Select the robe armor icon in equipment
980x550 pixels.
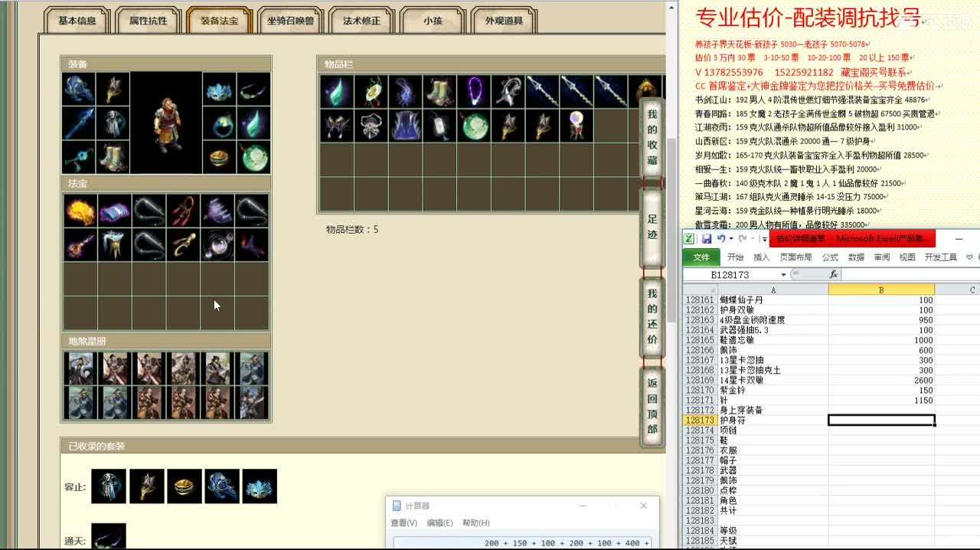(113, 123)
